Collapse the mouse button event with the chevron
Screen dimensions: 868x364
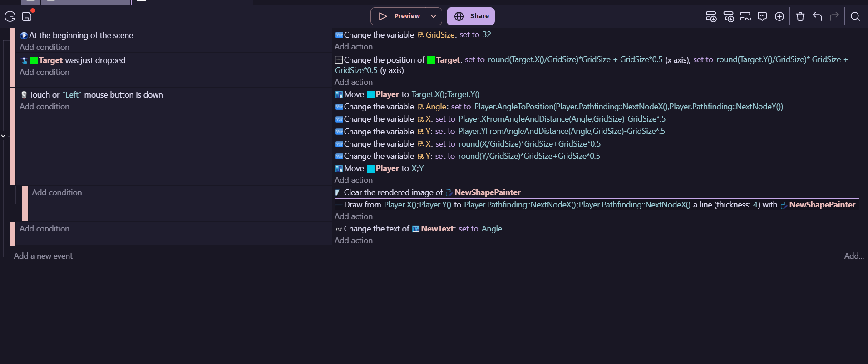tap(4, 136)
